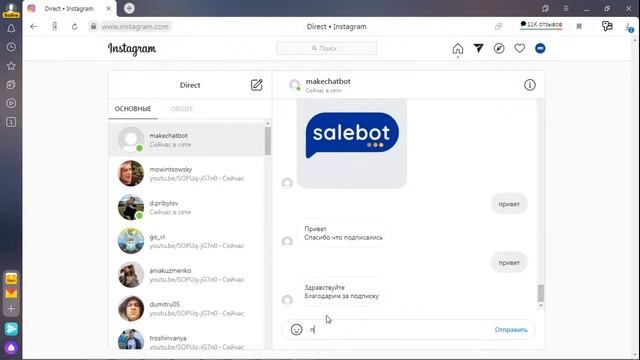Open collections icon in browser sidebar
The height and width of the screenshot is (360, 640).
tap(11, 84)
